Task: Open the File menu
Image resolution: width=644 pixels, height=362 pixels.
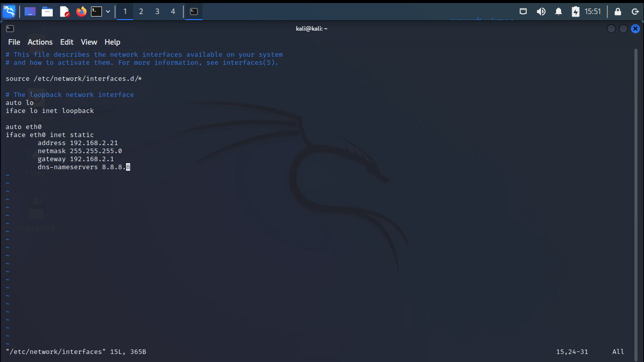Action: [14, 42]
